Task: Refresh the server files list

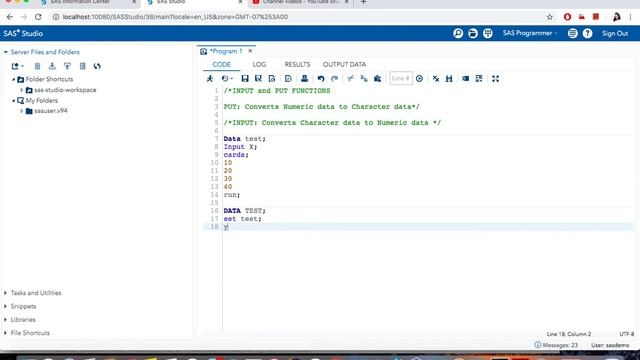Action: (97, 66)
